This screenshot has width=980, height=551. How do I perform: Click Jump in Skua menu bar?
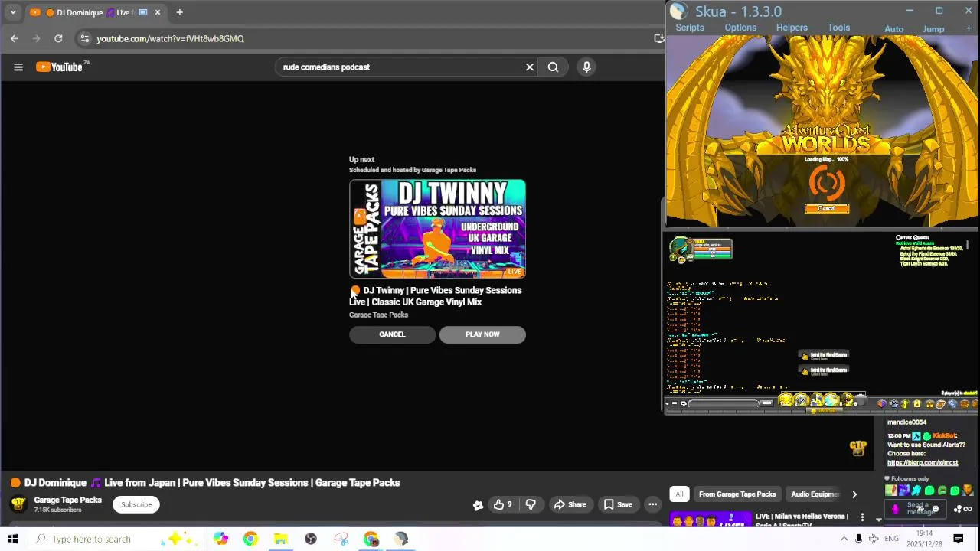coord(933,29)
